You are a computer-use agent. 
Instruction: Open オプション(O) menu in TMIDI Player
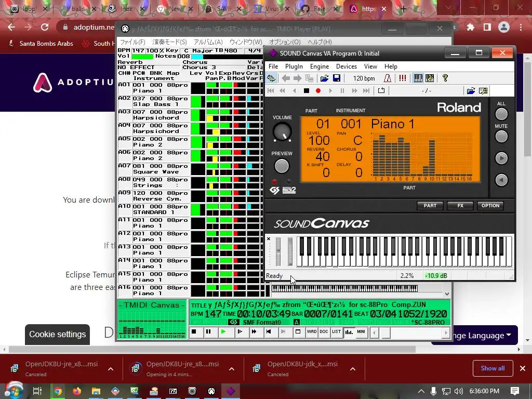[285, 42]
